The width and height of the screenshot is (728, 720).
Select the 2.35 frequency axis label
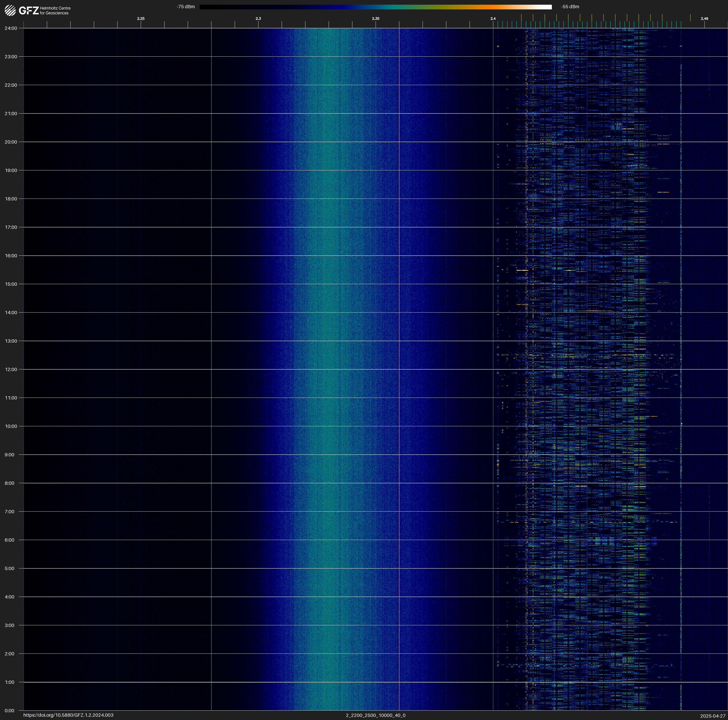(x=375, y=19)
